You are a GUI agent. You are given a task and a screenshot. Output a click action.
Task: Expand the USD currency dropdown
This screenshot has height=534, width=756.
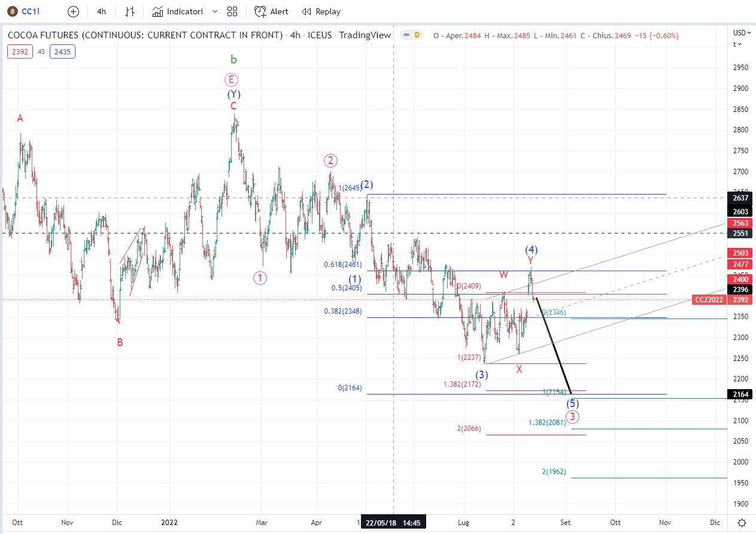741,32
